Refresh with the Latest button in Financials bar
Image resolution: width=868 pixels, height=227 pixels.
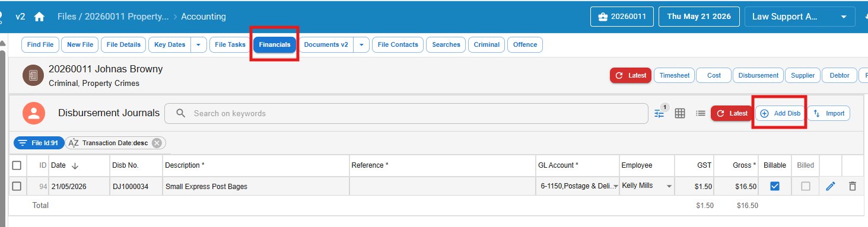pyautogui.click(x=631, y=75)
